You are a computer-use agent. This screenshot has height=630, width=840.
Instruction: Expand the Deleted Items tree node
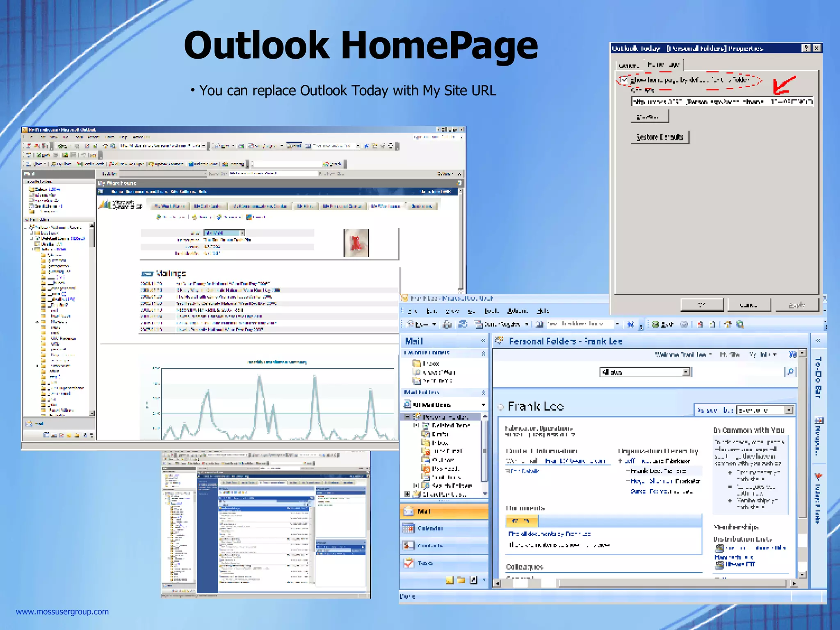(x=416, y=425)
